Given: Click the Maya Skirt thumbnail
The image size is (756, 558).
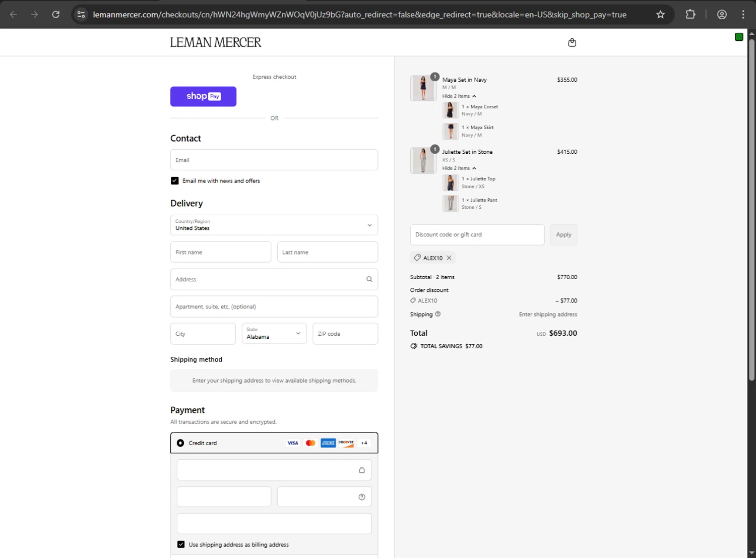Looking at the screenshot, I should click(451, 131).
